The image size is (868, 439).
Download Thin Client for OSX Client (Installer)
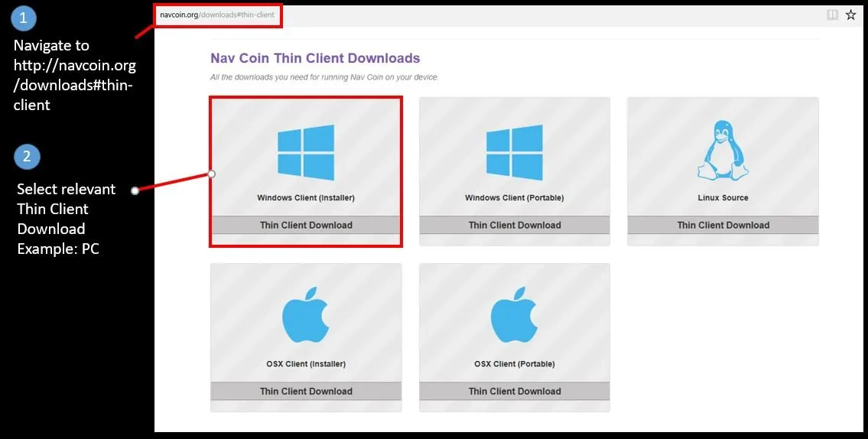pos(306,391)
